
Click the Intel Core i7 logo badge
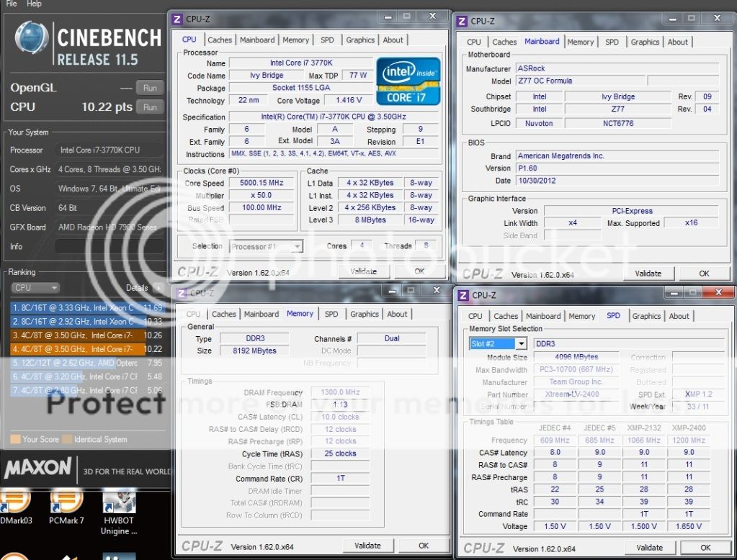(x=408, y=81)
